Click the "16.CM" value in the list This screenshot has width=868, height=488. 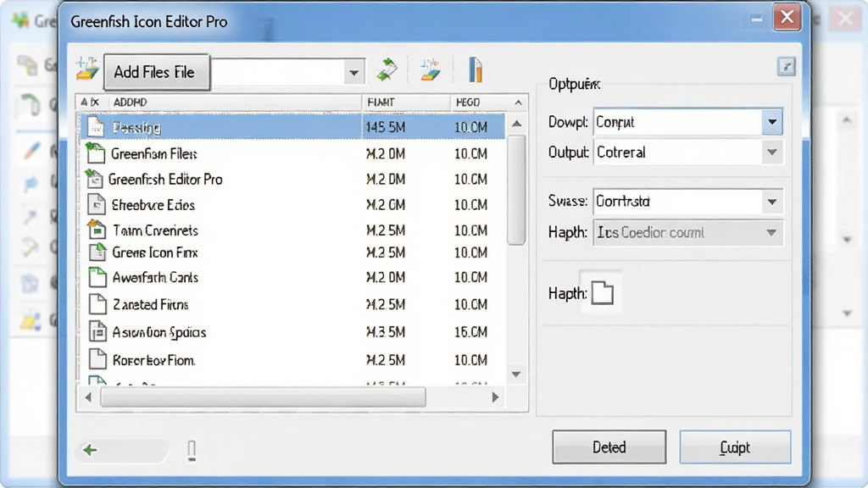tap(470, 332)
